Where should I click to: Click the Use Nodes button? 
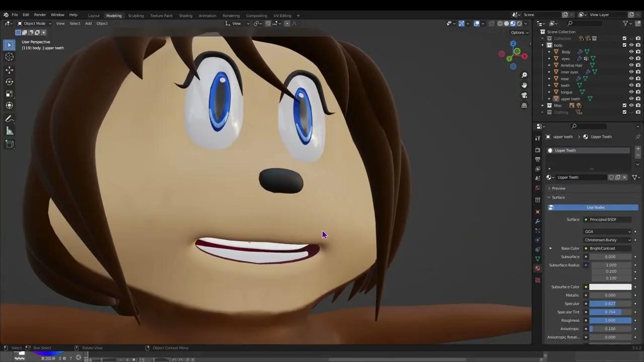click(x=593, y=208)
